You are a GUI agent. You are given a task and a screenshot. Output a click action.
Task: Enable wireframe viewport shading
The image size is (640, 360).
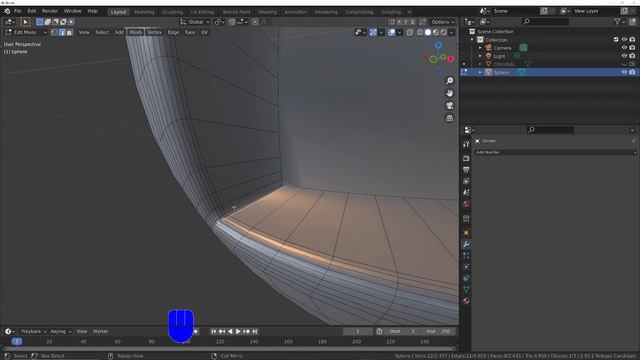420,32
